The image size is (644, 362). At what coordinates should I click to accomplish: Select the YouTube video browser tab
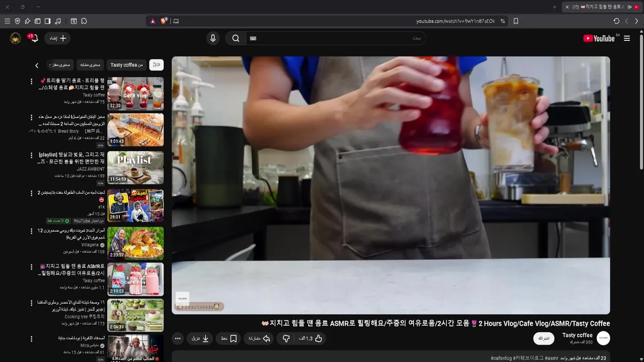(603, 7)
